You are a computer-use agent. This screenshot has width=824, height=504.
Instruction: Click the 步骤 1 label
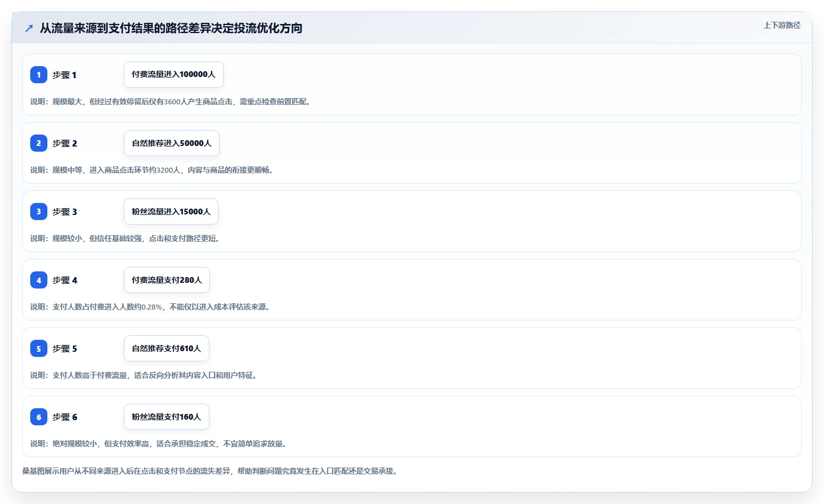[x=64, y=75]
